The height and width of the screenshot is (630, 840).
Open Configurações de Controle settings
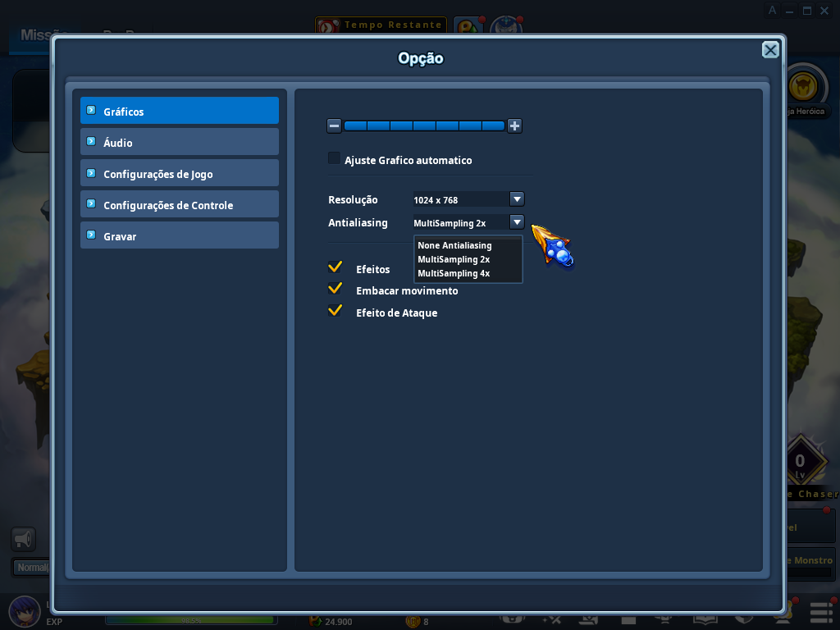coord(179,204)
